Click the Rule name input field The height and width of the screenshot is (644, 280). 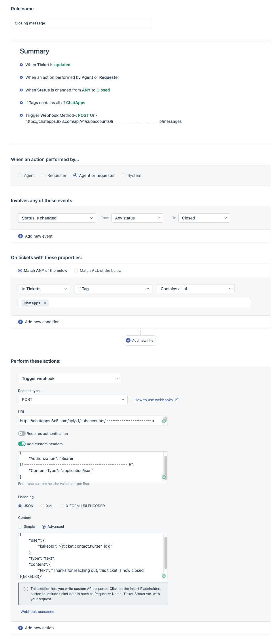click(x=81, y=23)
